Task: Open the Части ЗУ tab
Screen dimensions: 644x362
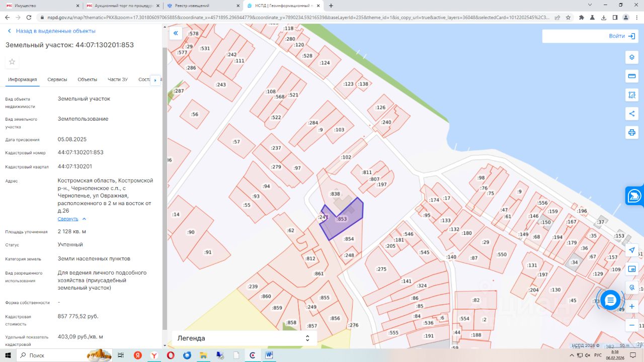Action: click(x=118, y=79)
